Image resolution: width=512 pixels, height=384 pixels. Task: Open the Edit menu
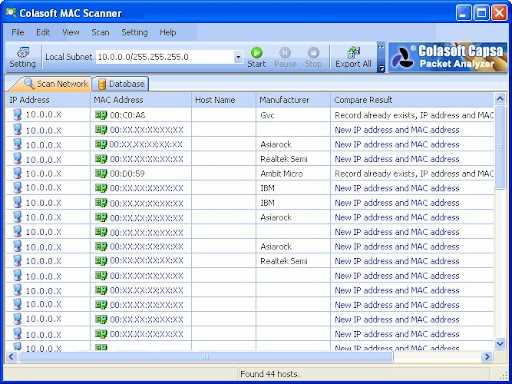pos(43,32)
